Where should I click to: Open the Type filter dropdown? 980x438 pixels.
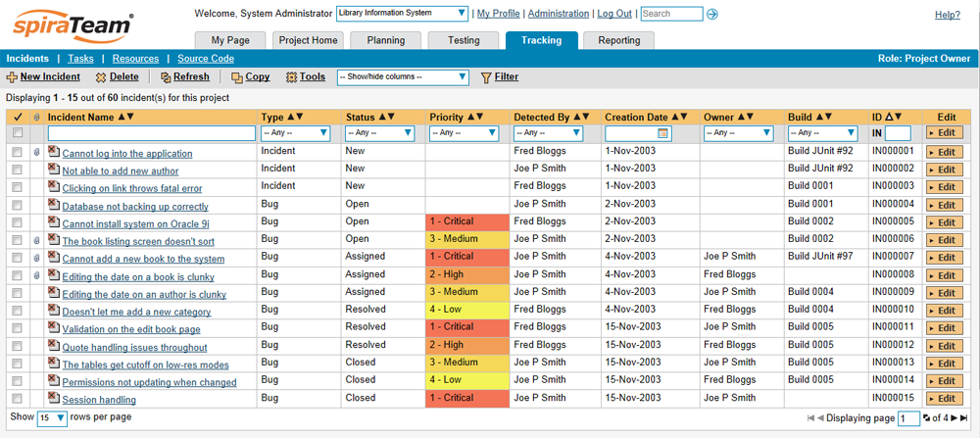click(x=296, y=133)
